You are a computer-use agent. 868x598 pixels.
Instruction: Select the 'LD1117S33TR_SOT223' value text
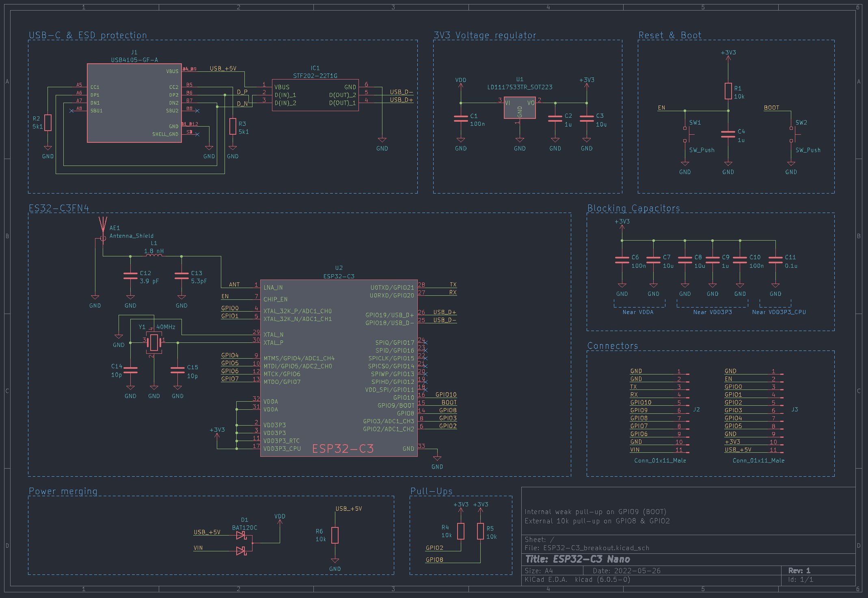click(x=520, y=87)
